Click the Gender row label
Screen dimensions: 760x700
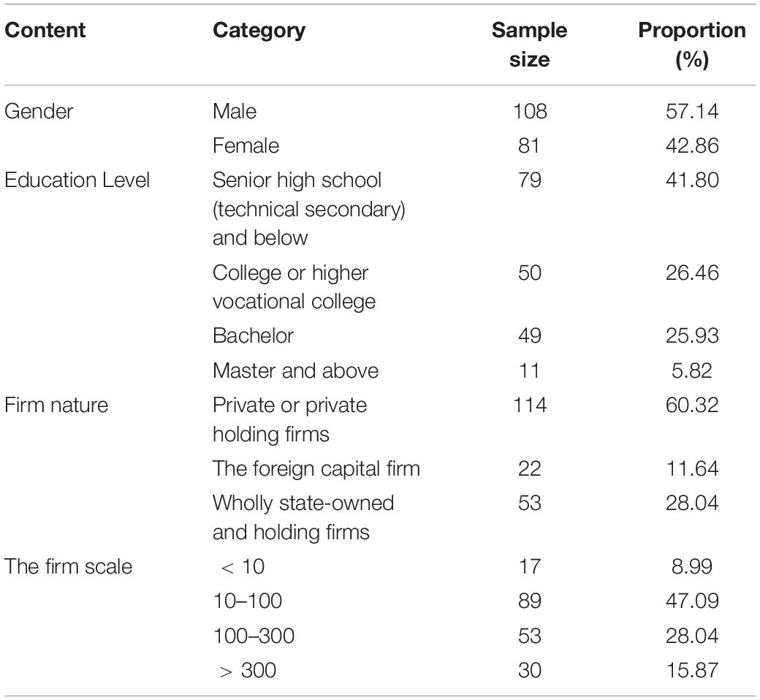[39, 112]
